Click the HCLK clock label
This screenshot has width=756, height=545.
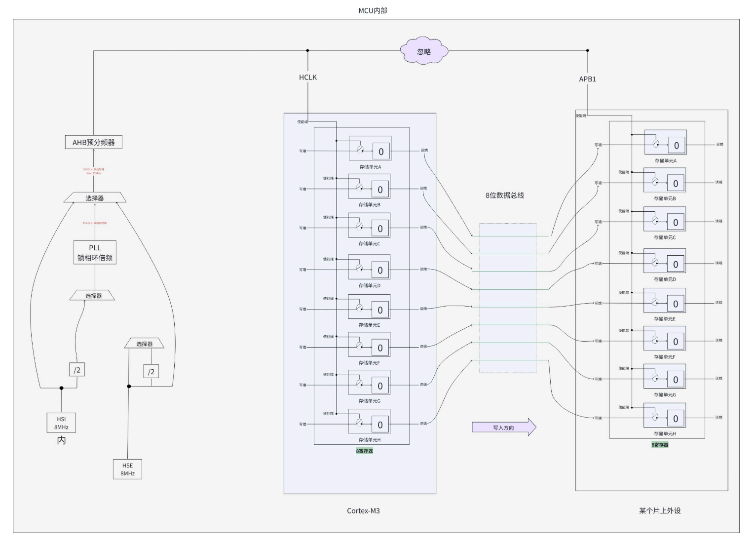(308, 77)
